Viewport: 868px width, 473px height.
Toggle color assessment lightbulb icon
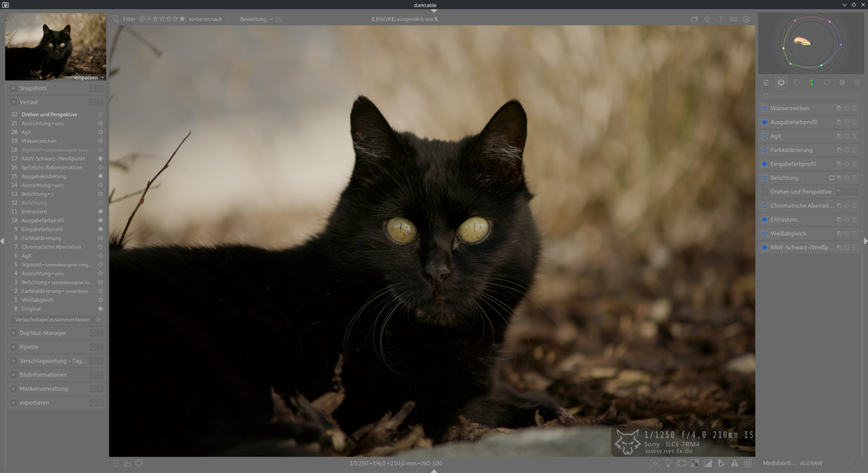pyautogui.click(x=668, y=463)
